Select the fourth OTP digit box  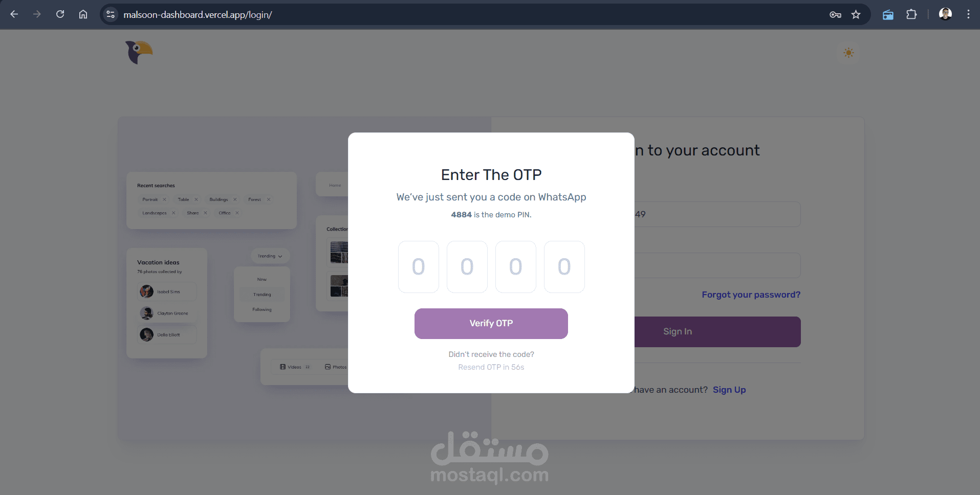point(564,267)
